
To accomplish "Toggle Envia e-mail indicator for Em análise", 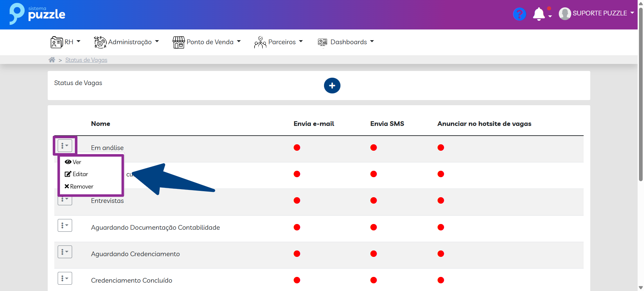I will [297, 148].
